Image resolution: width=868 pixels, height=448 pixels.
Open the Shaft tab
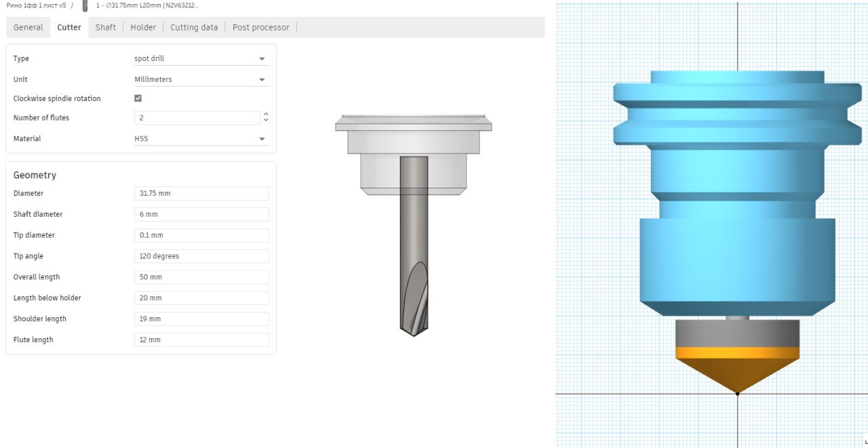click(105, 27)
